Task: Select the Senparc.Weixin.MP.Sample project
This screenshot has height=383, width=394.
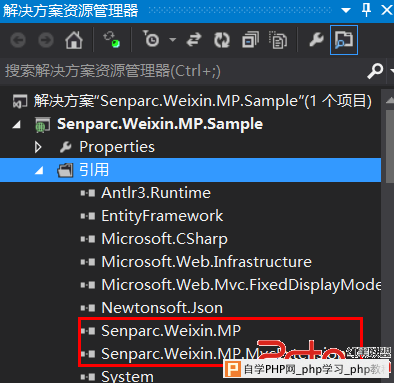Action: point(160,124)
